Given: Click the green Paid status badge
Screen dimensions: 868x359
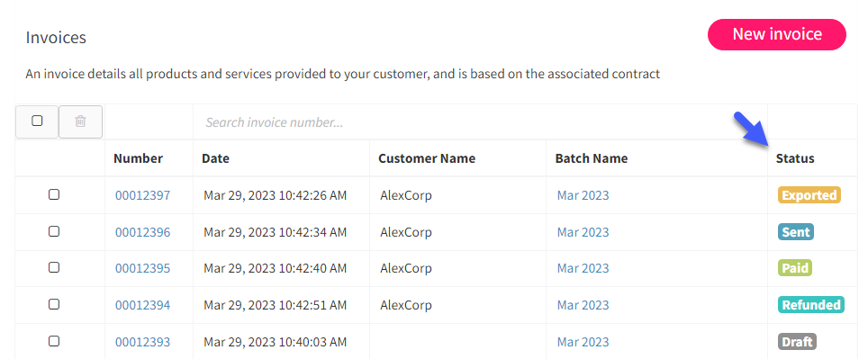Looking at the screenshot, I should click(795, 268).
